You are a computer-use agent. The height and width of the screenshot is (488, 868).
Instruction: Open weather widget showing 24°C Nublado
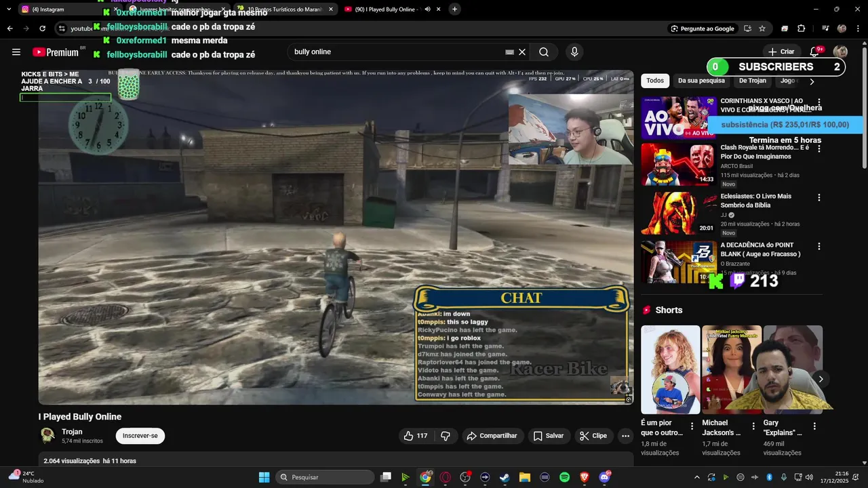26,477
